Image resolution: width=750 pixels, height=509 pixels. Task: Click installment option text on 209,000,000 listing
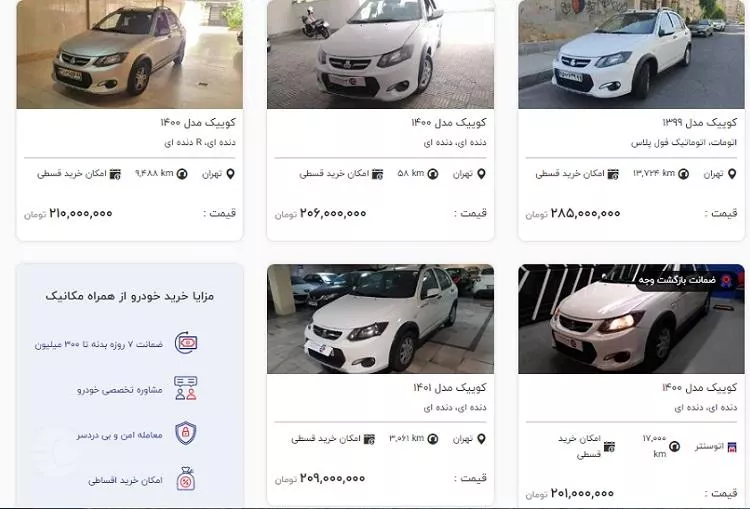click(326, 439)
